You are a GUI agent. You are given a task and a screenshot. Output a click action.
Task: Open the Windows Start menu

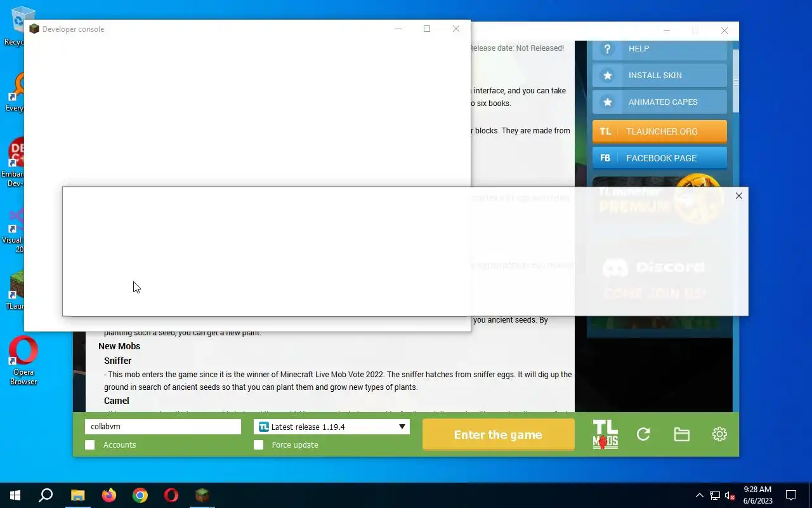15,495
